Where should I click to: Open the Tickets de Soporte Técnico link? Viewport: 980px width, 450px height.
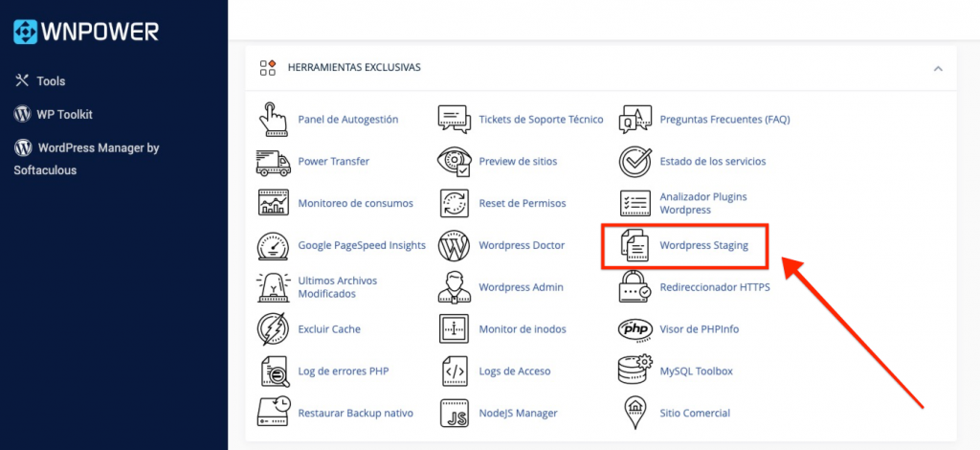(542, 120)
